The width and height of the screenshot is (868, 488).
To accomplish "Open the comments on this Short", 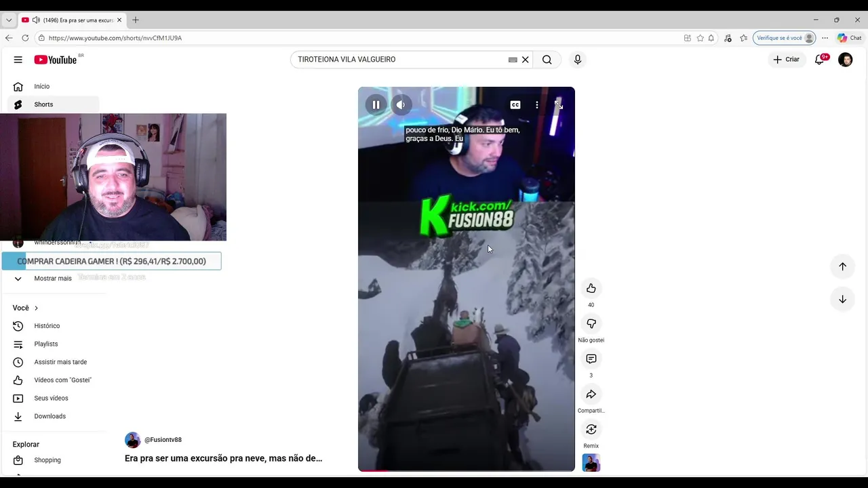I will [591, 359].
